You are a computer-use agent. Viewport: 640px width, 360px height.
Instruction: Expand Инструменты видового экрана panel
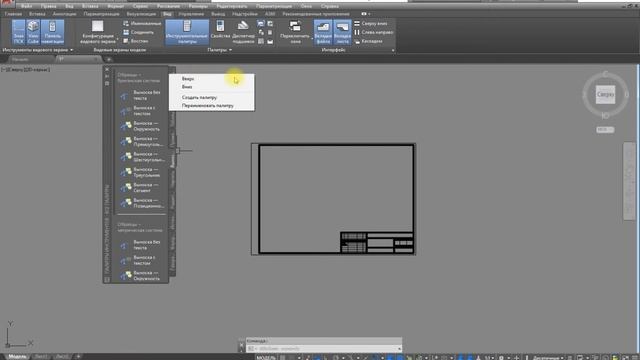[x=38, y=50]
